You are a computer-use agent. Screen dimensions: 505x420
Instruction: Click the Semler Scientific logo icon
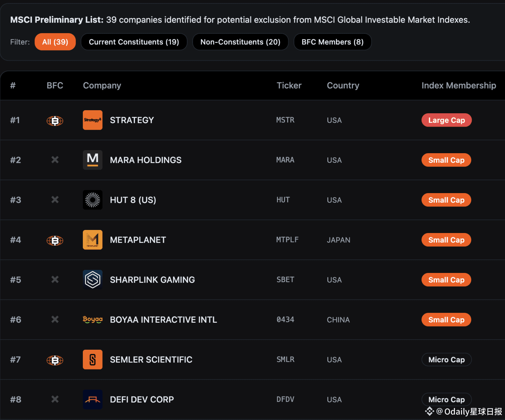(92, 360)
